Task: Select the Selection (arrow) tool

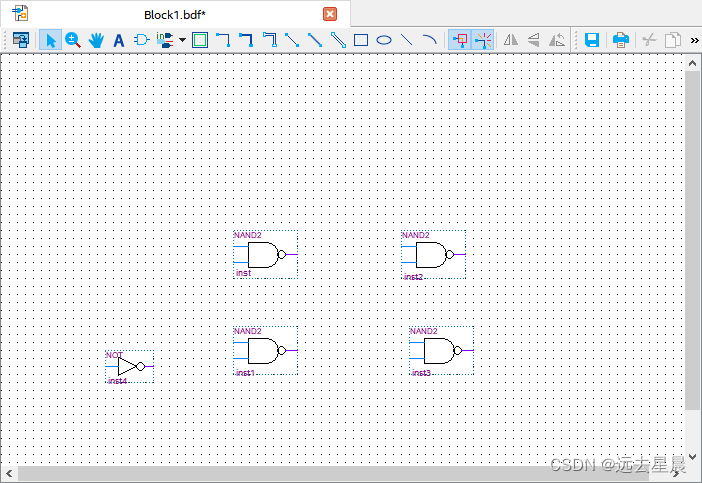Action: pyautogui.click(x=50, y=40)
